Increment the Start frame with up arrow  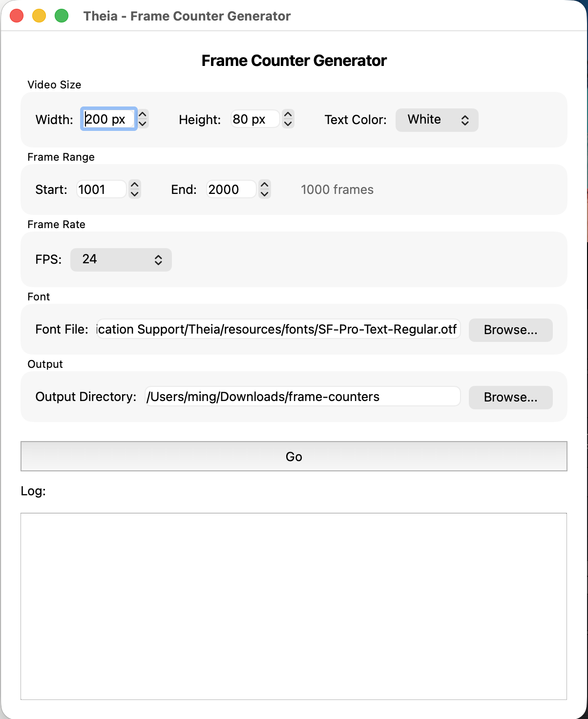pyautogui.click(x=135, y=185)
